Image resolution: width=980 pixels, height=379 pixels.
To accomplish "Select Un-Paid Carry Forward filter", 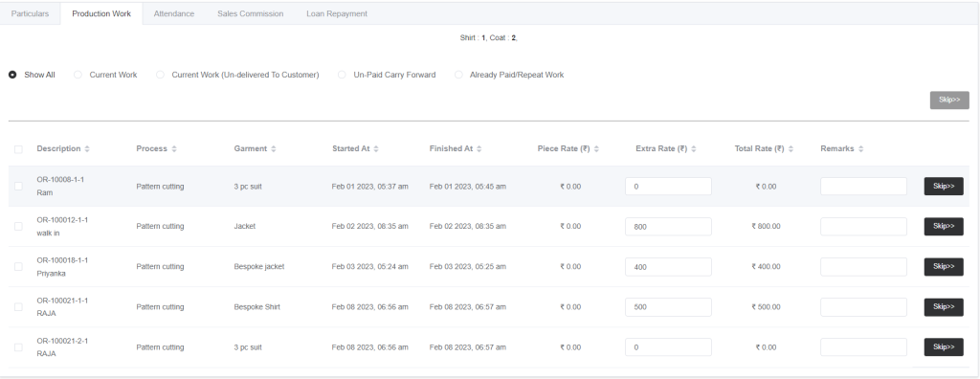I will pos(342,75).
